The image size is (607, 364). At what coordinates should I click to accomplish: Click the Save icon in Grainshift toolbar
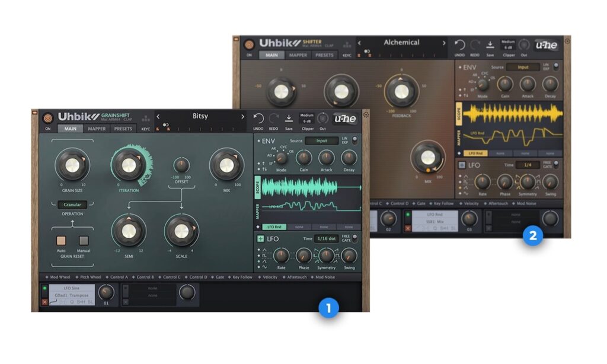[289, 117]
